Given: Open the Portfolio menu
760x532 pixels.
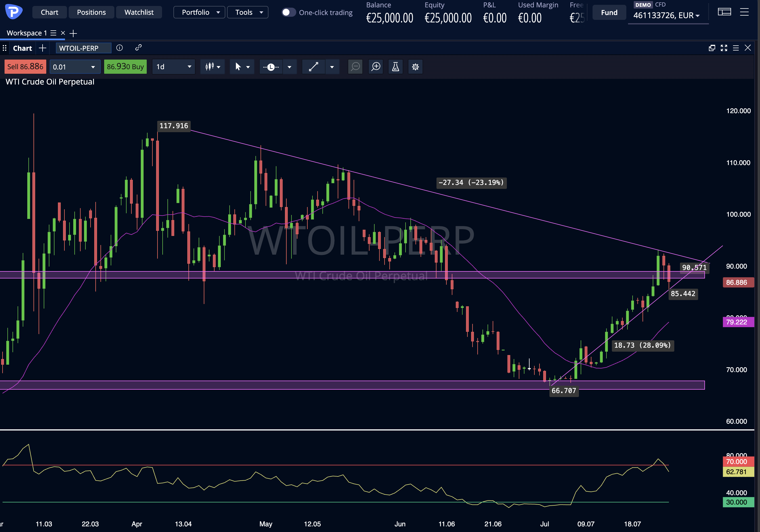Looking at the screenshot, I should pyautogui.click(x=199, y=12).
